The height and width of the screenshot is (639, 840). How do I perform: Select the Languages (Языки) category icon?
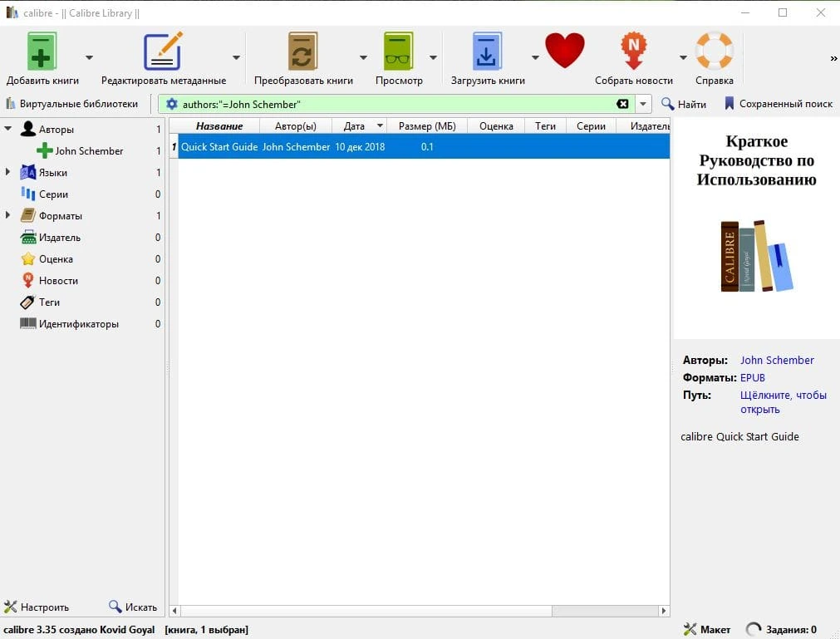pyautogui.click(x=28, y=173)
